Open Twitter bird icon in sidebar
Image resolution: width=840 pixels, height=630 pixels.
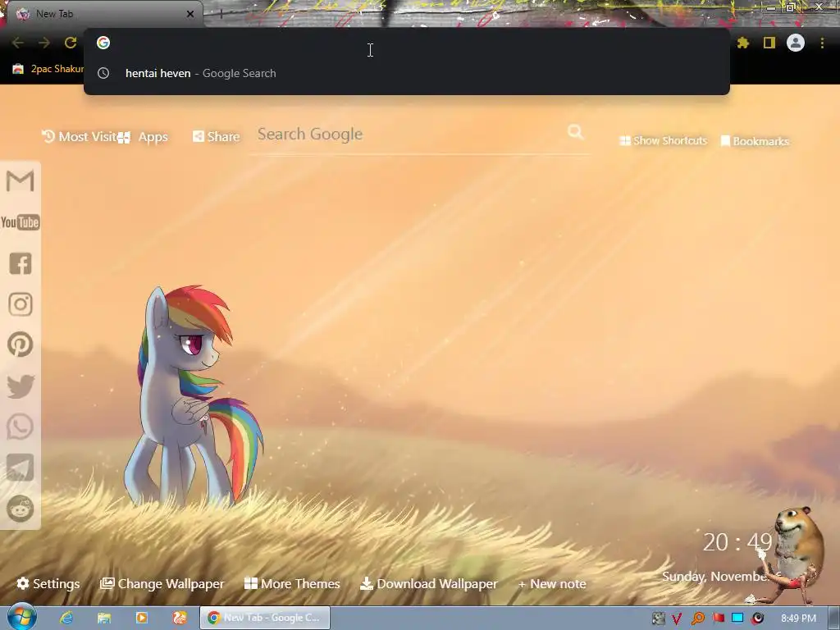pyautogui.click(x=21, y=386)
